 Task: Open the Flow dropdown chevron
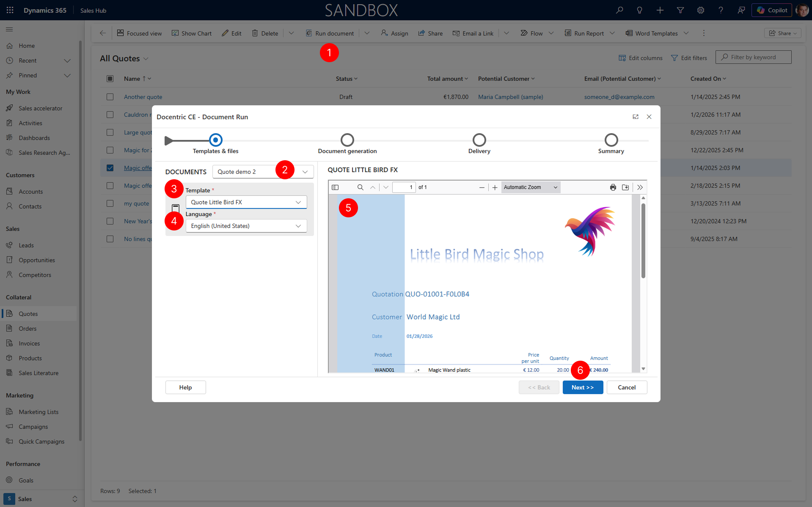[x=551, y=33]
